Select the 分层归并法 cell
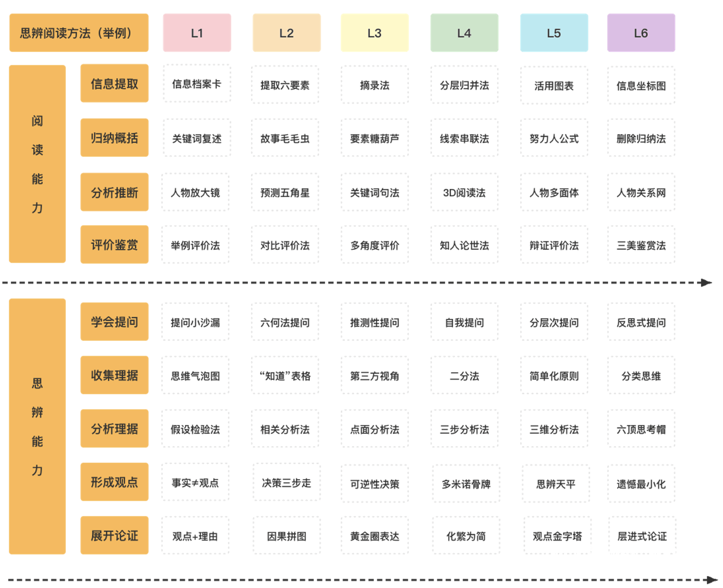 pos(465,85)
